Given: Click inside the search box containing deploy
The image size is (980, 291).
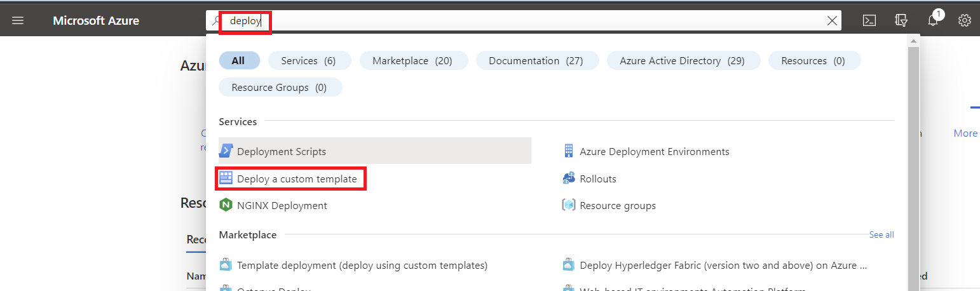Looking at the screenshot, I should (524, 20).
